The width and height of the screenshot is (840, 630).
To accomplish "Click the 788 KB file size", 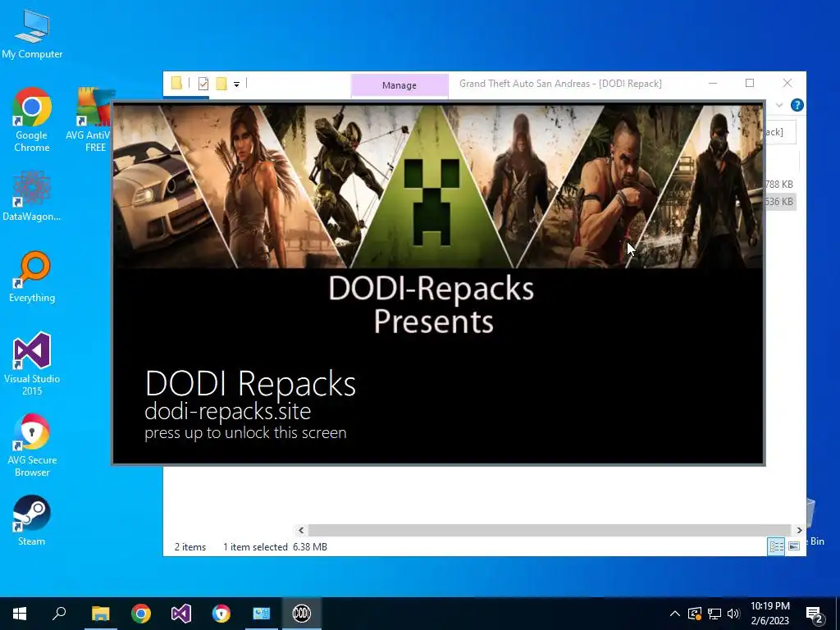I will point(779,185).
